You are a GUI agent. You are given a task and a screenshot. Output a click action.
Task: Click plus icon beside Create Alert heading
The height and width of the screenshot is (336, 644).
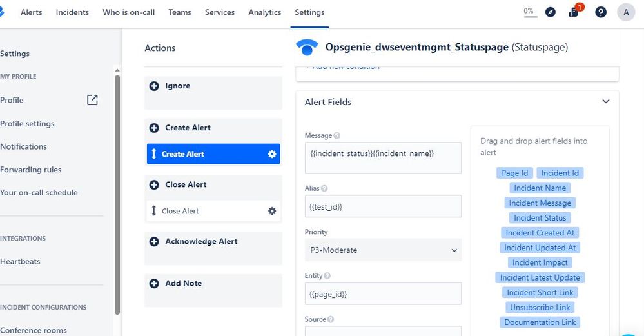pos(154,128)
